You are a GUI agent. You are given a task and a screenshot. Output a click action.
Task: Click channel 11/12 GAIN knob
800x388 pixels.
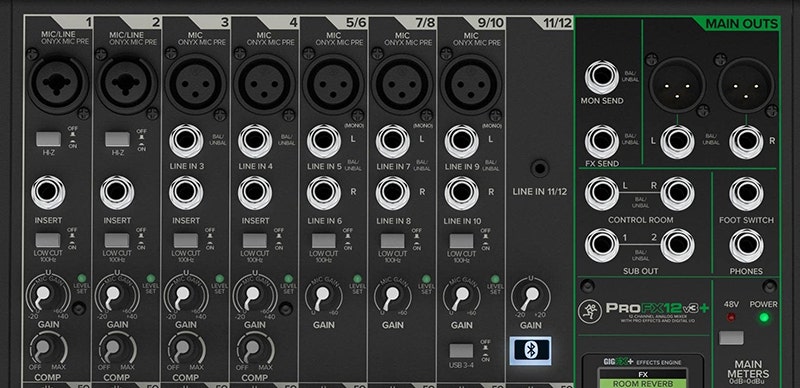(531, 296)
